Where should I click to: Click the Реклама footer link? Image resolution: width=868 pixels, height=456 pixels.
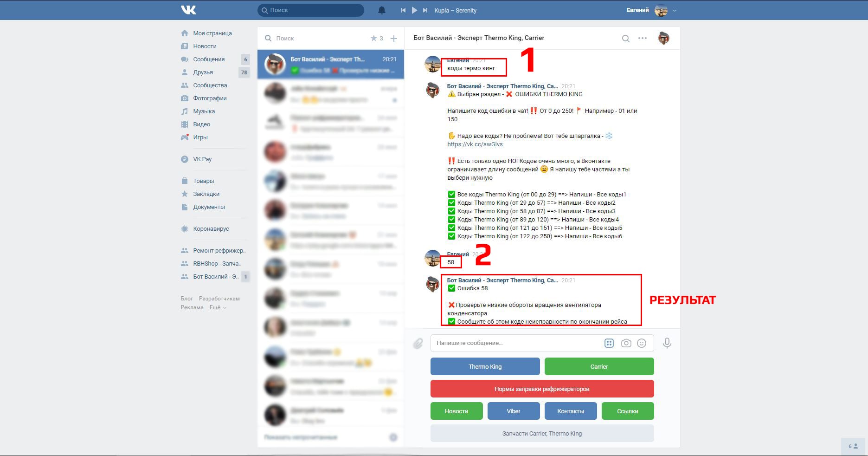click(192, 307)
